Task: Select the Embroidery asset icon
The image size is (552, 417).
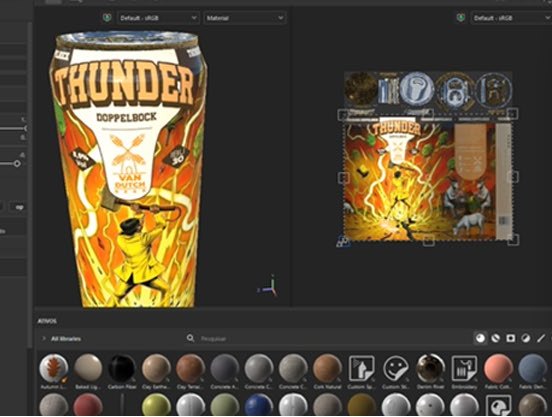Action: click(x=464, y=368)
